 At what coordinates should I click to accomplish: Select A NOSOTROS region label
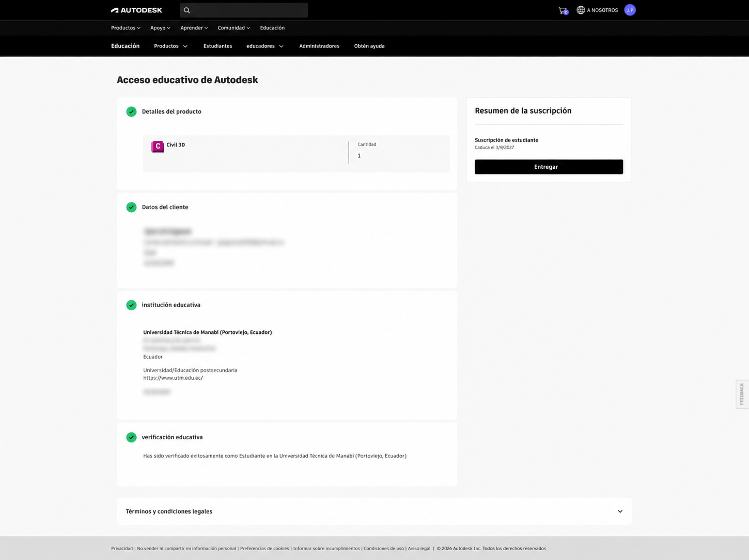click(x=602, y=10)
